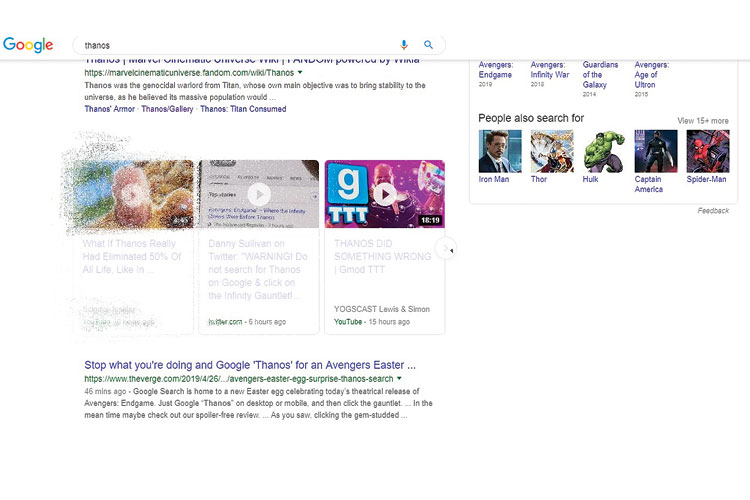Open the Captain America picture
750x500 pixels.
(x=655, y=151)
